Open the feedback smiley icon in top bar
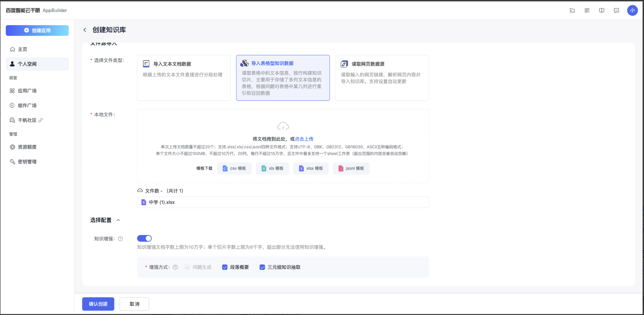 616,10
